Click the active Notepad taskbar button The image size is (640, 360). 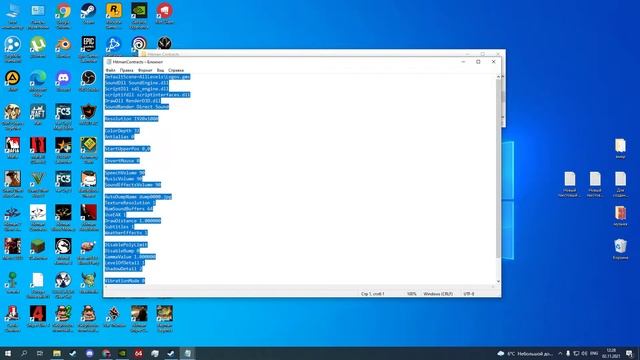(x=187, y=353)
